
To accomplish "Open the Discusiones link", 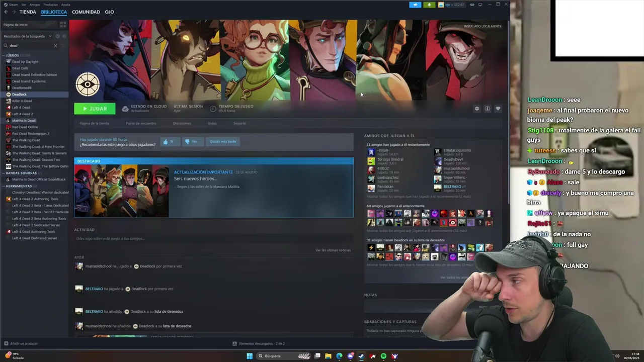I will (182, 123).
